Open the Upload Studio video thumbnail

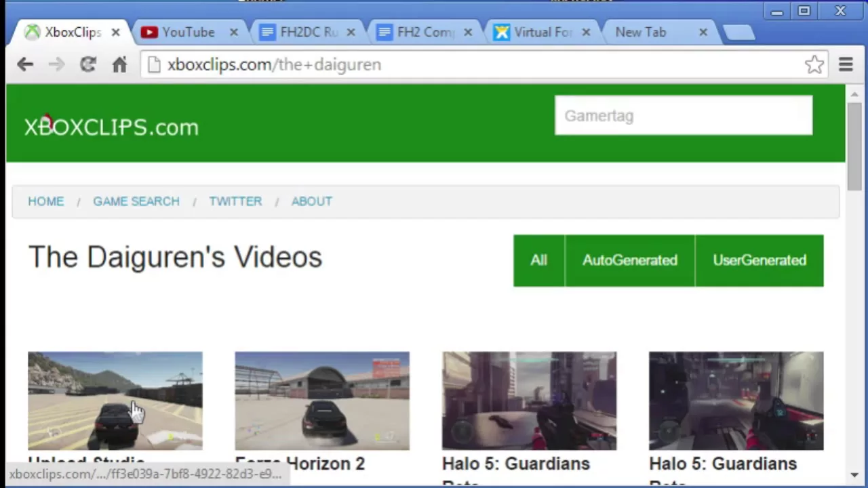(x=115, y=401)
